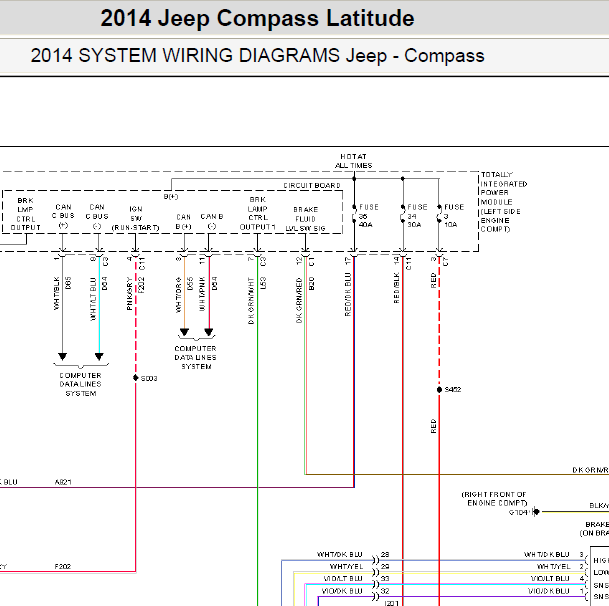Click the 'WHT/YEL' label beside pin 2
Viewport: 609px width, 606px height.
(553, 567)
